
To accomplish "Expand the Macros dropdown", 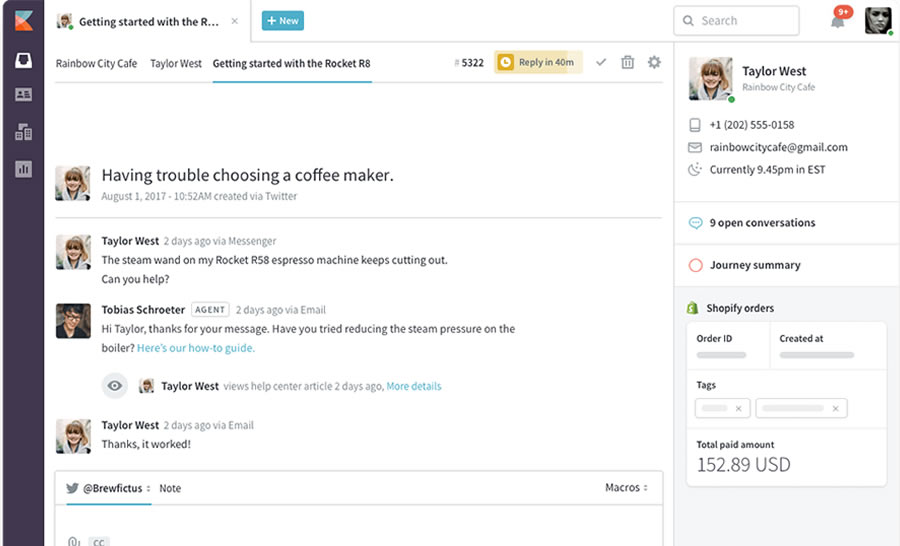I will [626, 488].
